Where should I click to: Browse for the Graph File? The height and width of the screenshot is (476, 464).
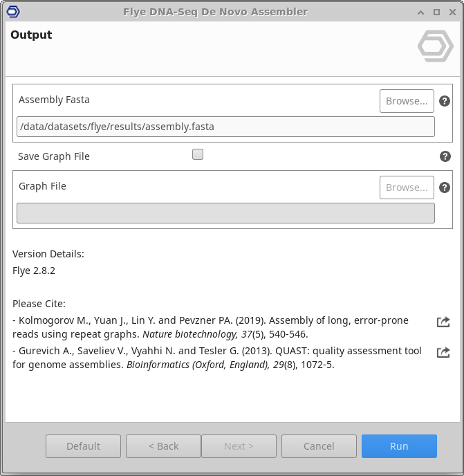[407, 187]
